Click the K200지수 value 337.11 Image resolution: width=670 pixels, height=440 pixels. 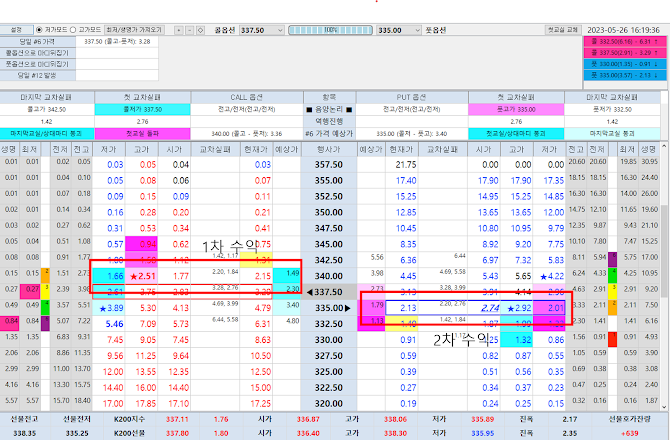[x=177, y=419]
